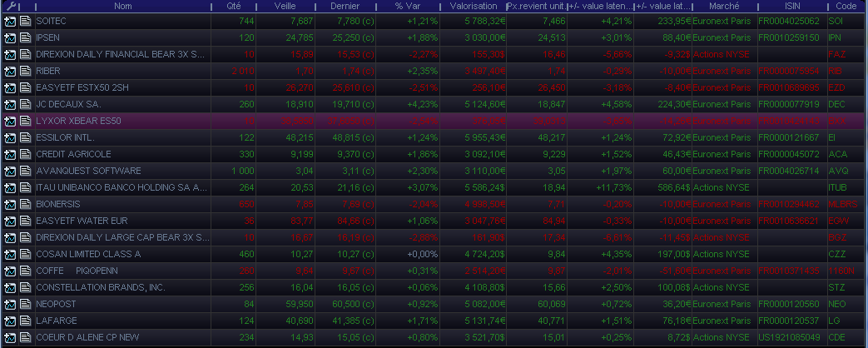Click last price 60,500 (c) for NEOPOST
This screenshot has height=348, width=868.
[352, 304]
